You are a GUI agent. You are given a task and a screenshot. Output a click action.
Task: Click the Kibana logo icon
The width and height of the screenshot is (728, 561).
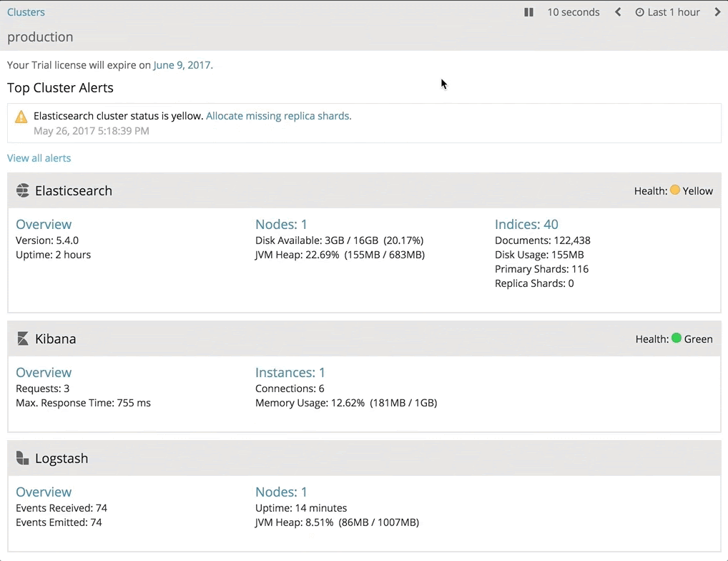22,338
